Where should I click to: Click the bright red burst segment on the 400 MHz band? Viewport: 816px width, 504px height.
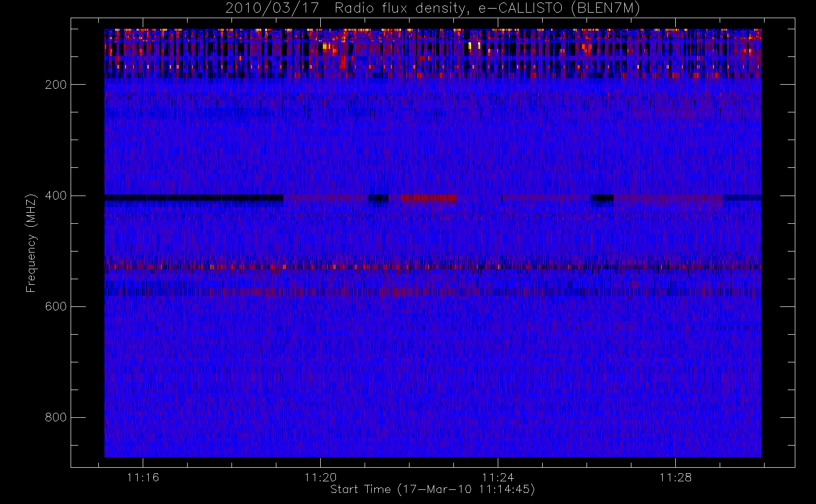[x=429, y=198]
